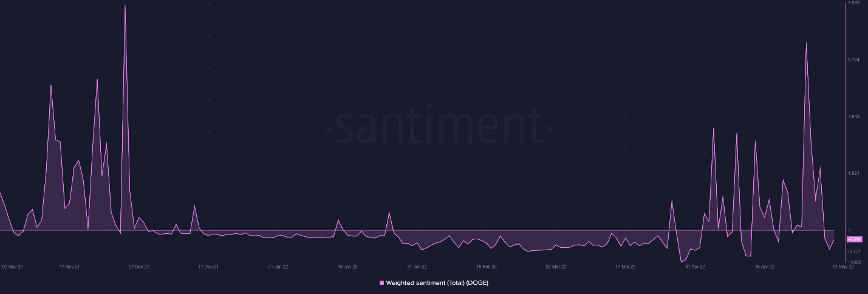
Task: Click the 7.685 y-axis maximum label
Action: click(854, 3)
